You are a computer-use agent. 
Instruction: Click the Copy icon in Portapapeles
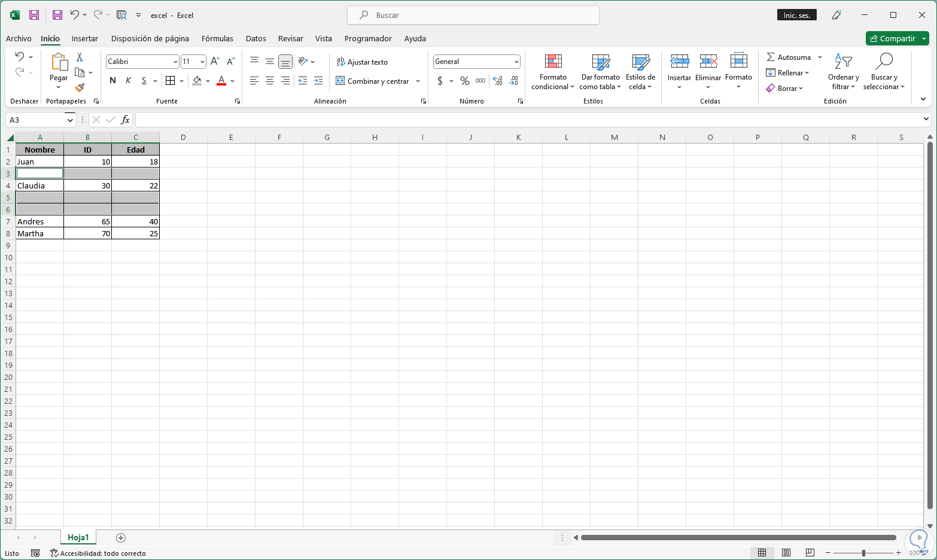click(x=80, y=72)
